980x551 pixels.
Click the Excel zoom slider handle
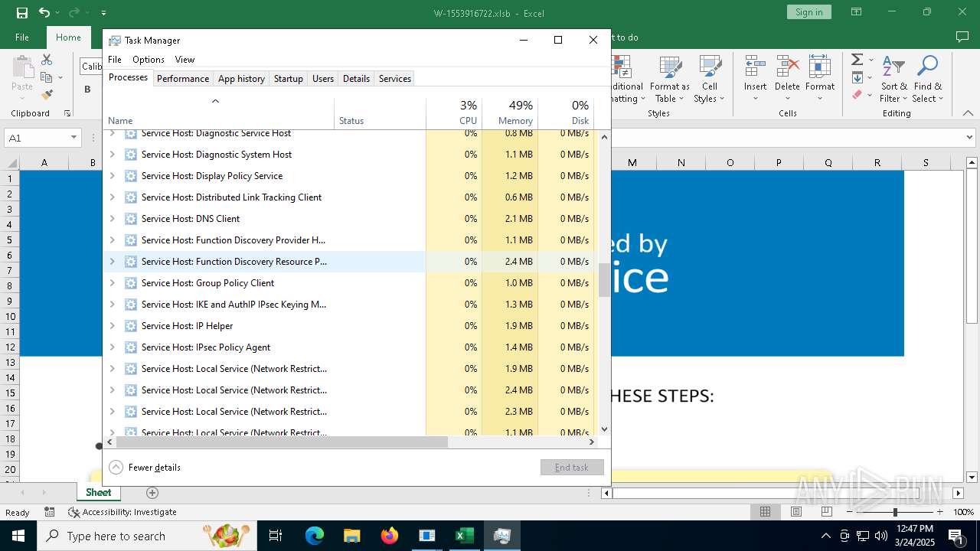(895, 512)
